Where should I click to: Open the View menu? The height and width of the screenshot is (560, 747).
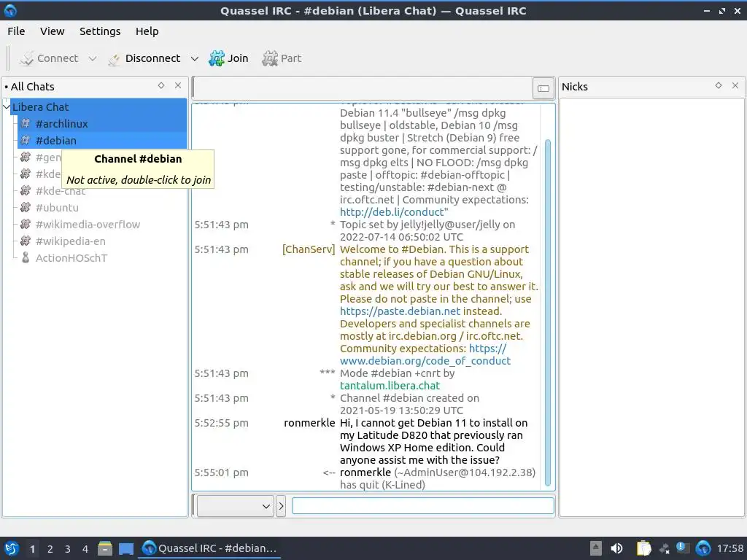pos(52,31)
